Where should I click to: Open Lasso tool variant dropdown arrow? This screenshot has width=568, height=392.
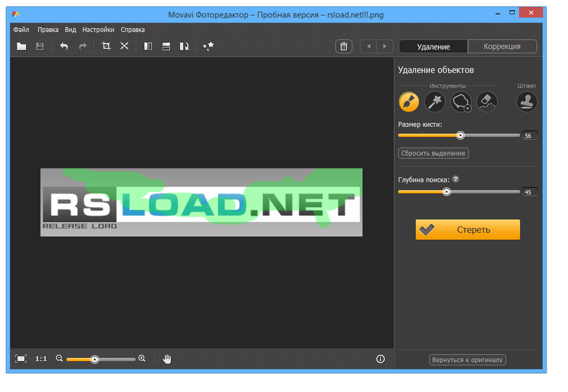click(x=468, y=109)
